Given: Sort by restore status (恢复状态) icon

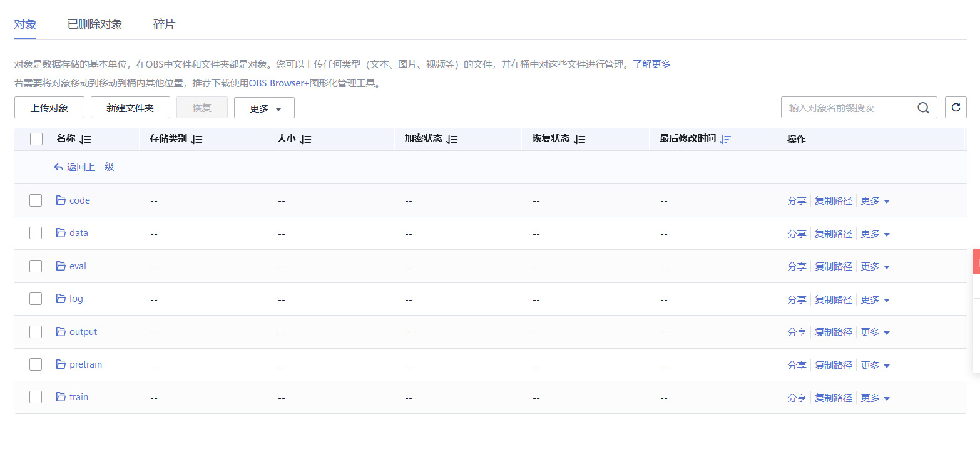Looking at the screenshot, I should coord(579,140).
